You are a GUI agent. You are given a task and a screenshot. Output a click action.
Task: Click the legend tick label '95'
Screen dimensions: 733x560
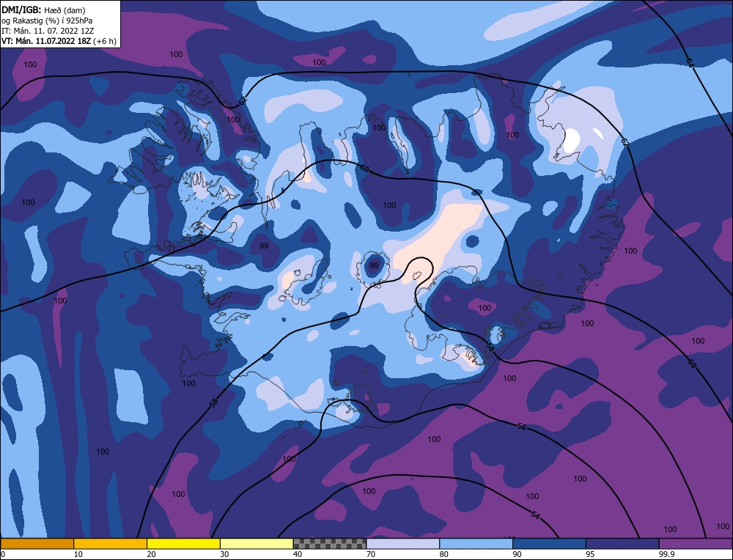pos(590,554)
